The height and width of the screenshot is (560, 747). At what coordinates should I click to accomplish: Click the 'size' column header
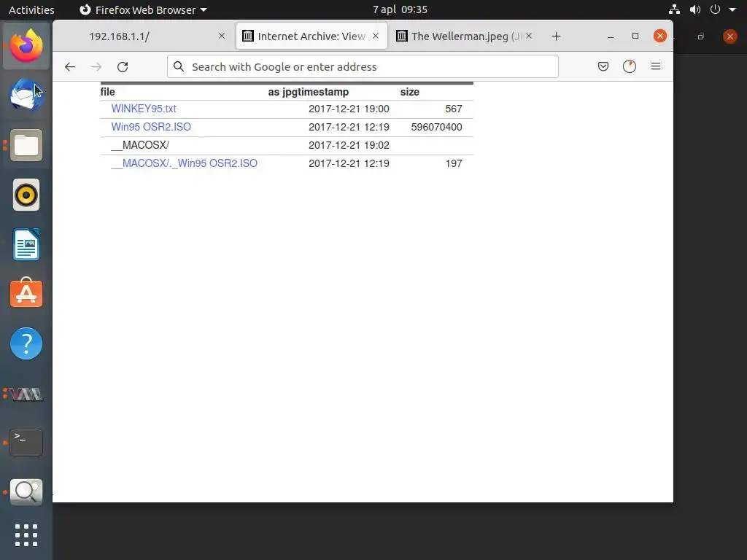point(410,92)
